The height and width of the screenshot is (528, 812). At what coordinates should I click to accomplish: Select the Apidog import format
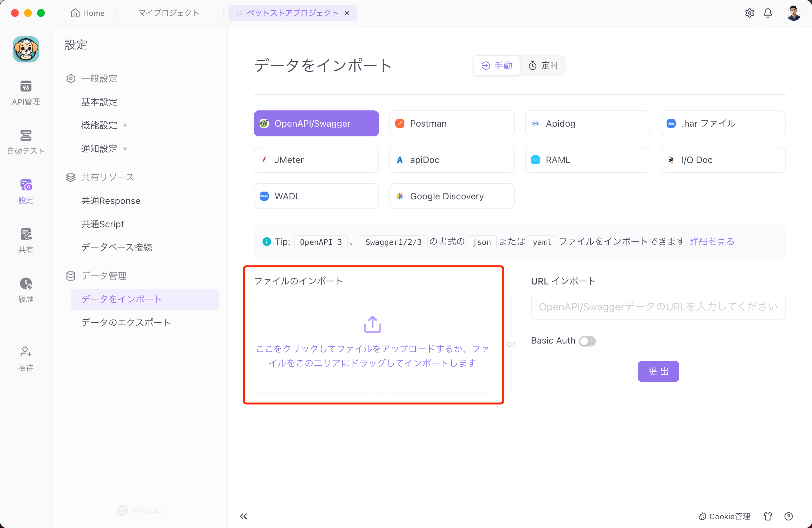[x=588, y=123]
